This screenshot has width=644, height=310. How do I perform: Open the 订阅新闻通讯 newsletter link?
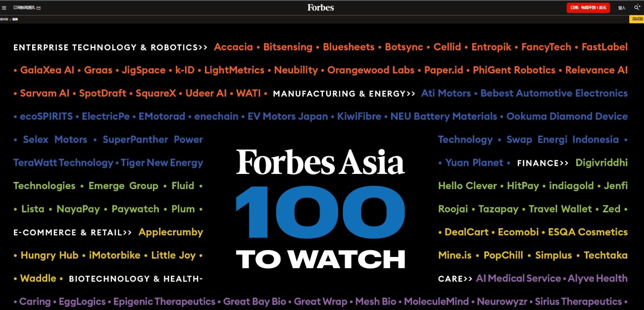pos(24,8)
